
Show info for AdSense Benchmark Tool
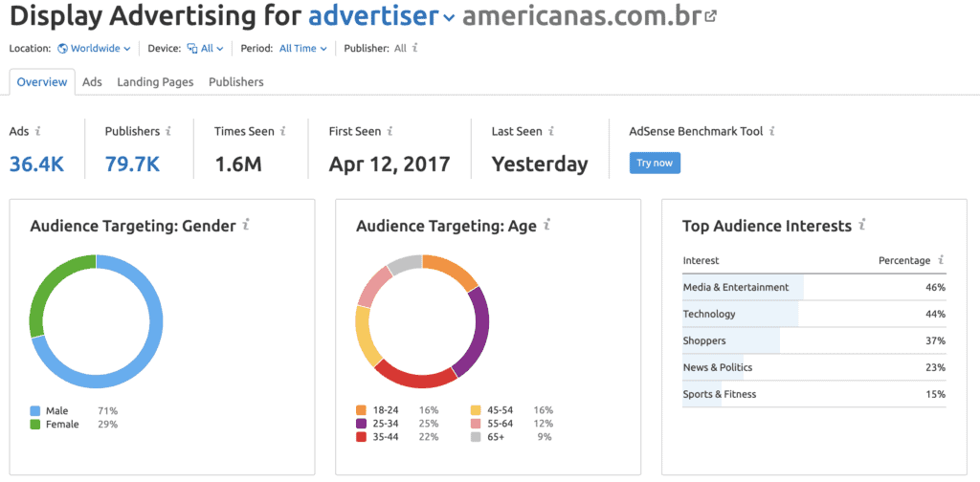tap(772, 131)
